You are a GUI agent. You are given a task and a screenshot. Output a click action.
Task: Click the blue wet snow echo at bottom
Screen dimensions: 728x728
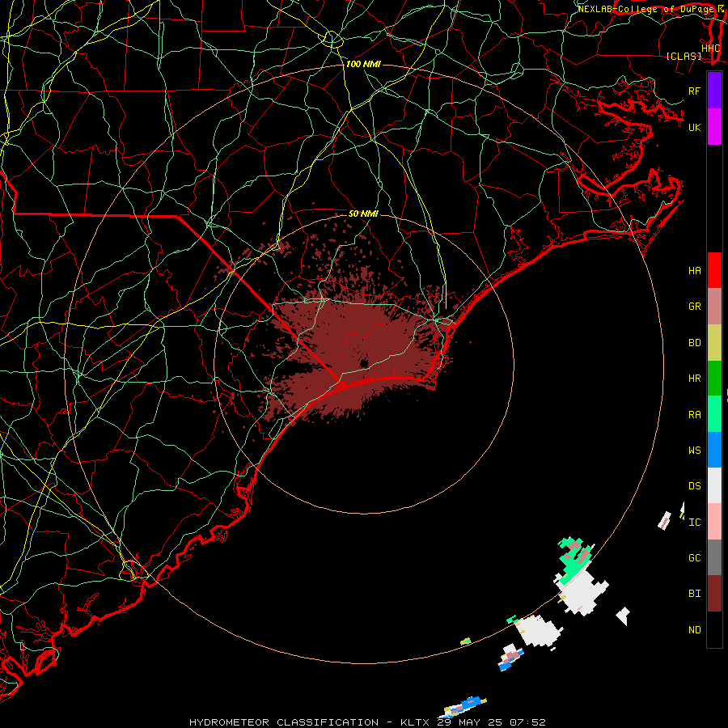click(472, 702)
